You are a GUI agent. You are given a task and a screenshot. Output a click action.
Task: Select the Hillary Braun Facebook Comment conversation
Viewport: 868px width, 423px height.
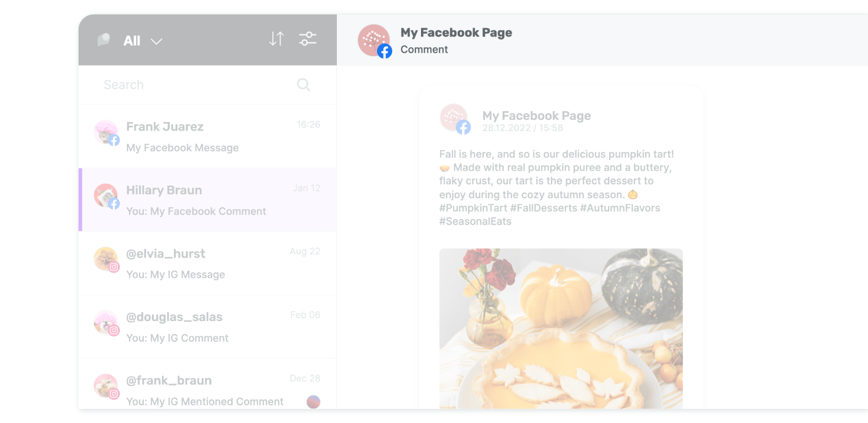pos(207,200)
